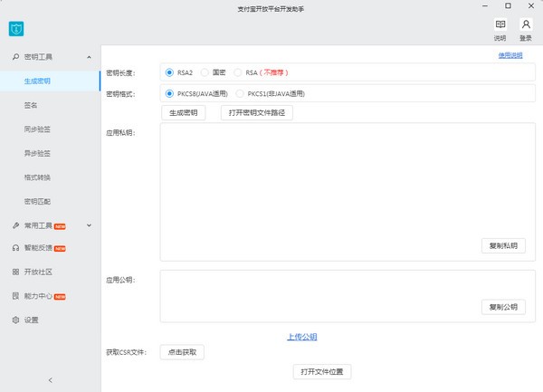The width and height of the screenshot is (543, 392).
Task: Collapse the sidebar with bottom arrow
Action: click(x=50, y=380)
